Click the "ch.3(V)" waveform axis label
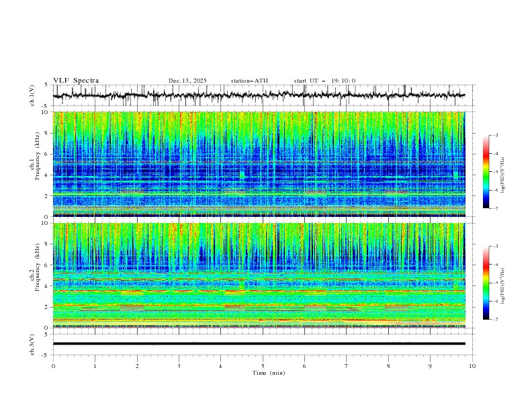The height and width of the screenshot is (411, 532). [x=32, y=345]
